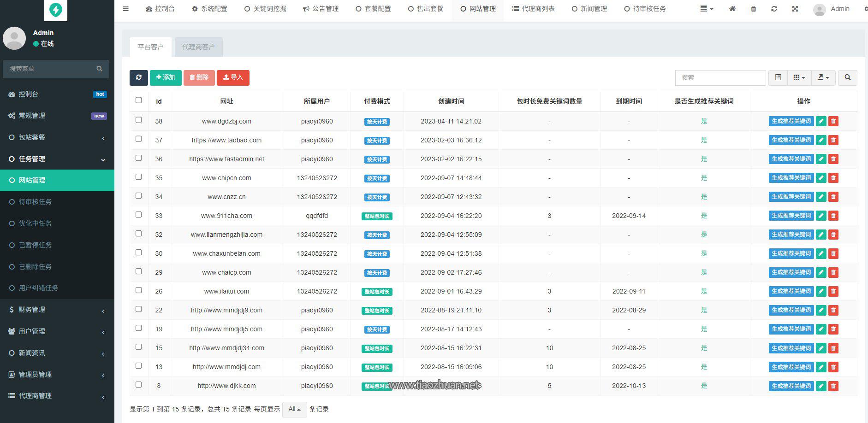
Task: Click the sidebar search magnifier icon
Action: pos(99,69)
